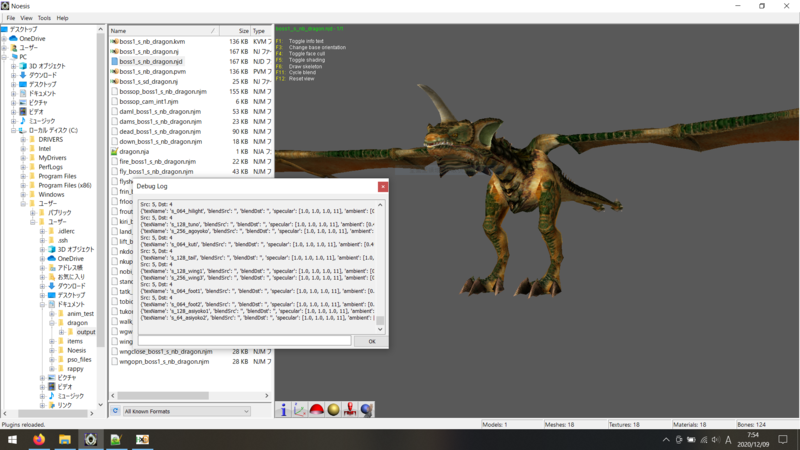800x450 pixels.
Task: Switch to Noesis taskbar icon
Action: 91,439
